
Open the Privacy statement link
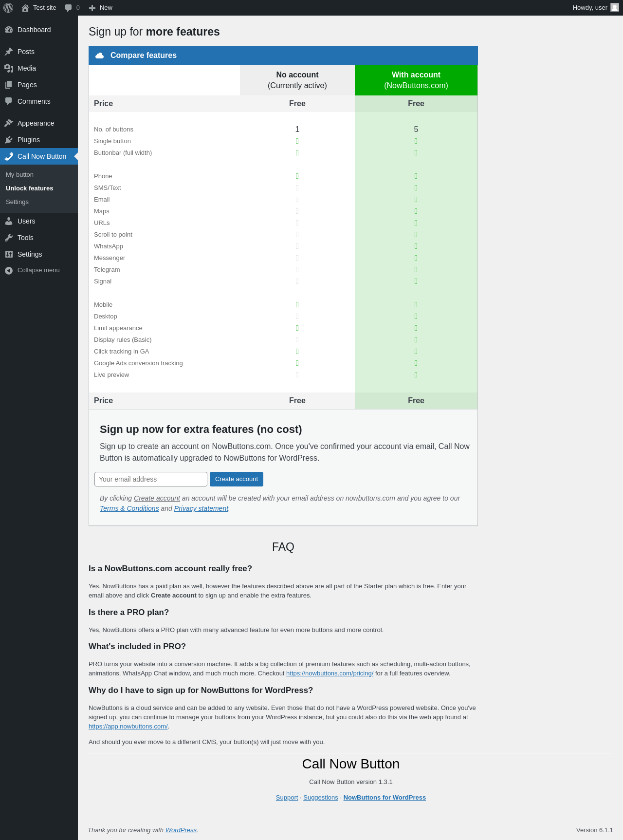click(x=201, y=508)
